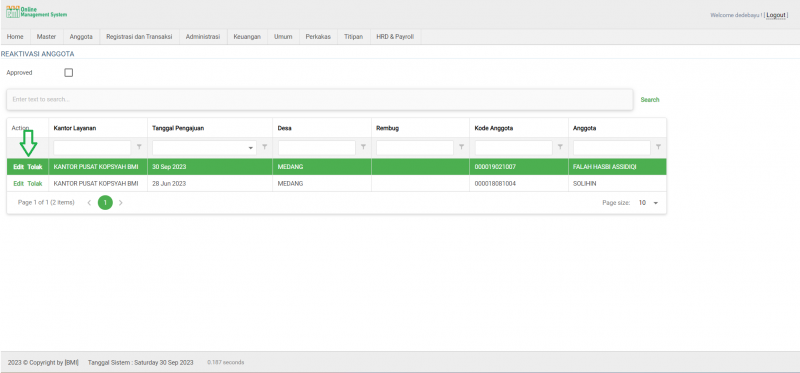
Task: Open the Desa column filter icon
Action: [363, 147]
